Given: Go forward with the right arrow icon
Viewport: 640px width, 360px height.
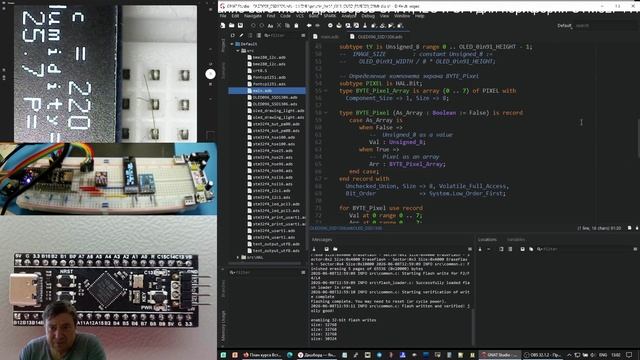Looking at the screenshot, I should (x=318, y=26).
